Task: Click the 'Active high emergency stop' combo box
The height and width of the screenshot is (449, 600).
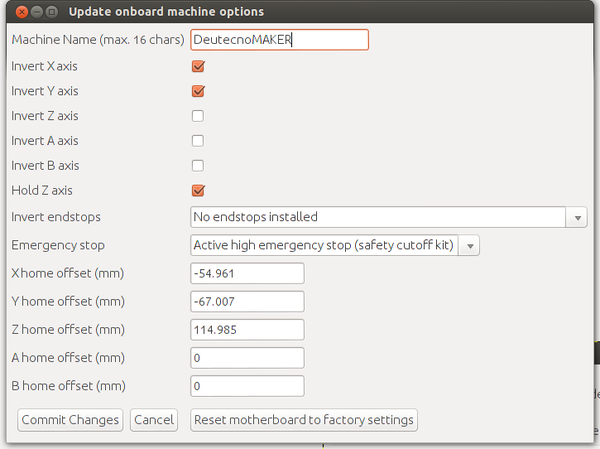Action: click(323, 246)
